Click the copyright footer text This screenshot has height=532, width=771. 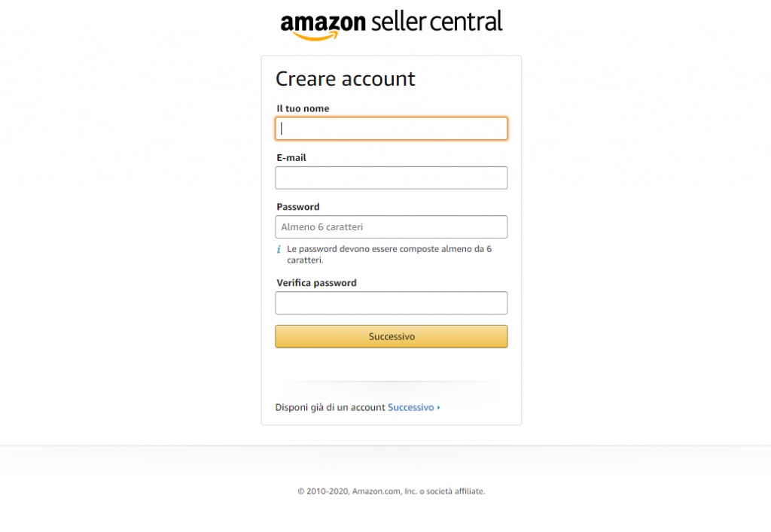pos(391,491)
